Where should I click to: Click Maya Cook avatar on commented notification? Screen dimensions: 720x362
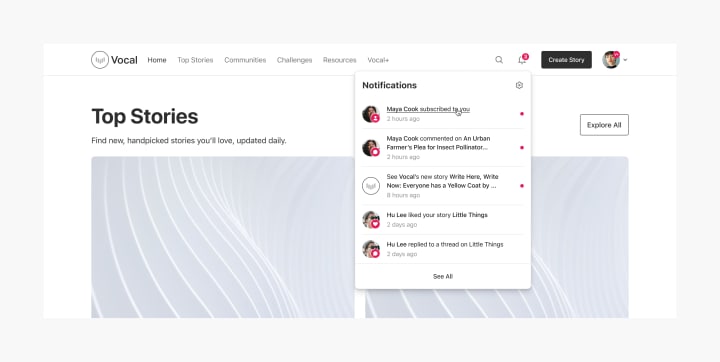pos(371,148)
